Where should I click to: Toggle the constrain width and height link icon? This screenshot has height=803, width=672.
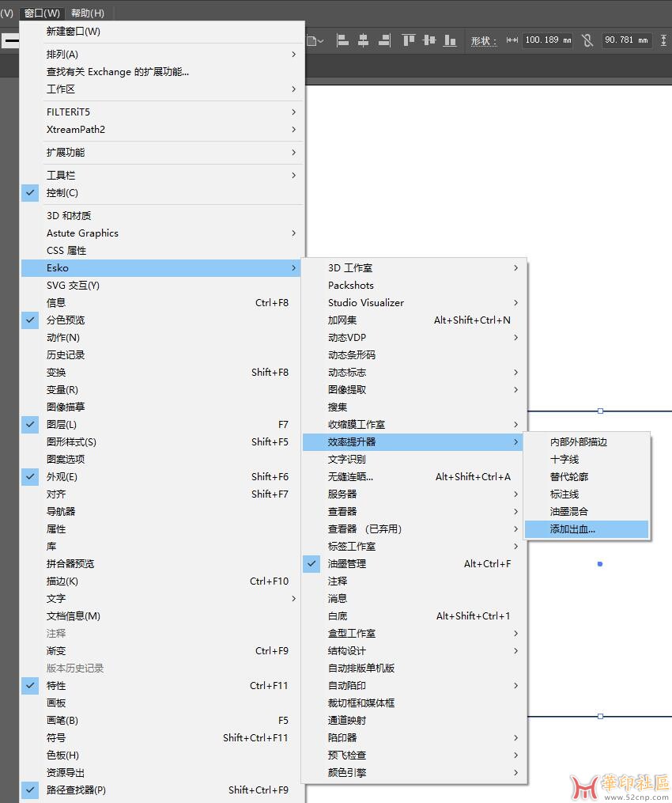point(587,40)
